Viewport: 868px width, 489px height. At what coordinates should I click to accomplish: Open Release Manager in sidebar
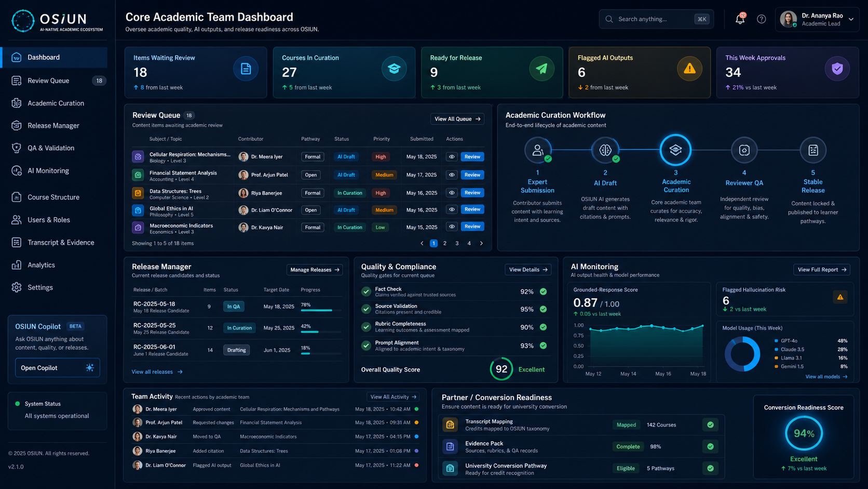tap(55, 126)
